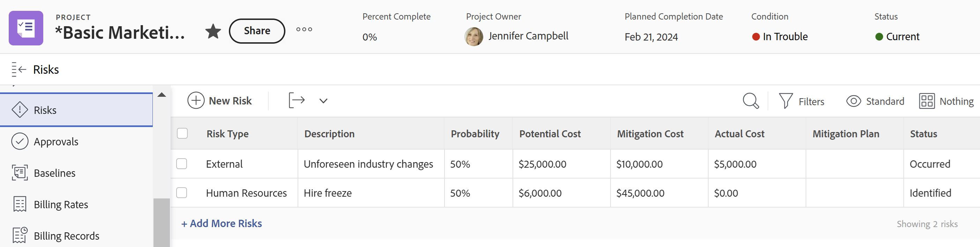Open Approvals in the left panel

(x=55, y=142)
